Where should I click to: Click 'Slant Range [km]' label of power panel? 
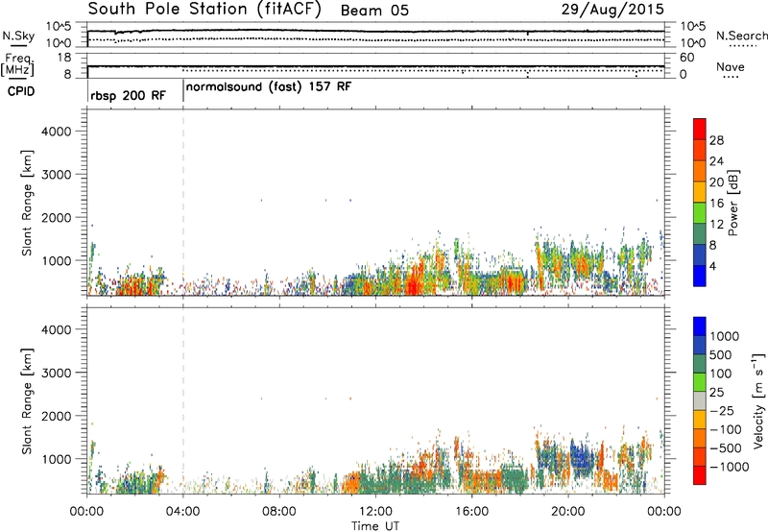[x=27, y=204]
